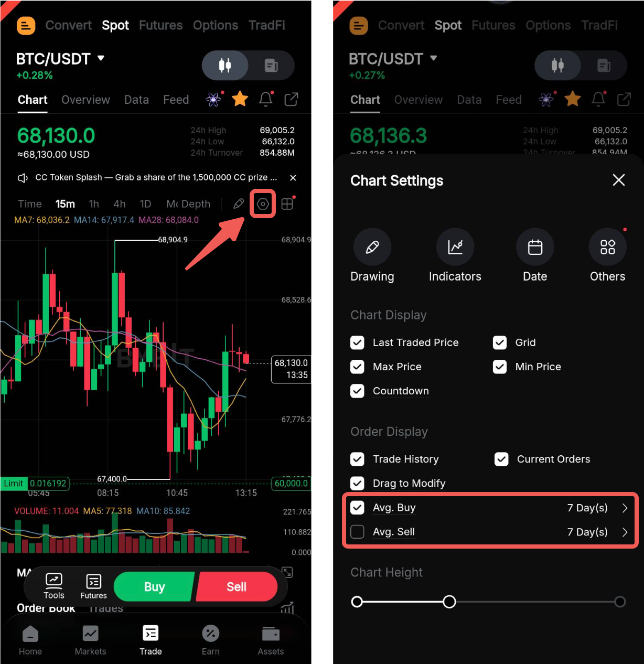This screenshot has width=644, height=664.
Task: Disable the Countdown checkbox
Action: pos(357,391)
